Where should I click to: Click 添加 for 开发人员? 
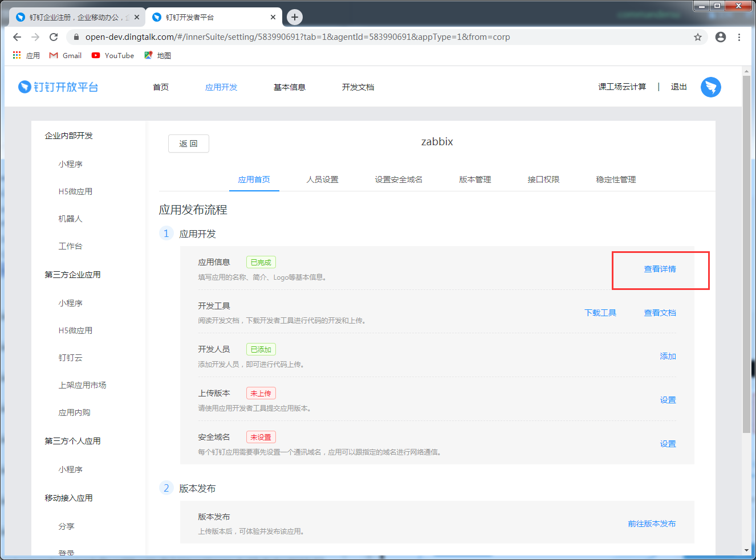click(668, 356)
